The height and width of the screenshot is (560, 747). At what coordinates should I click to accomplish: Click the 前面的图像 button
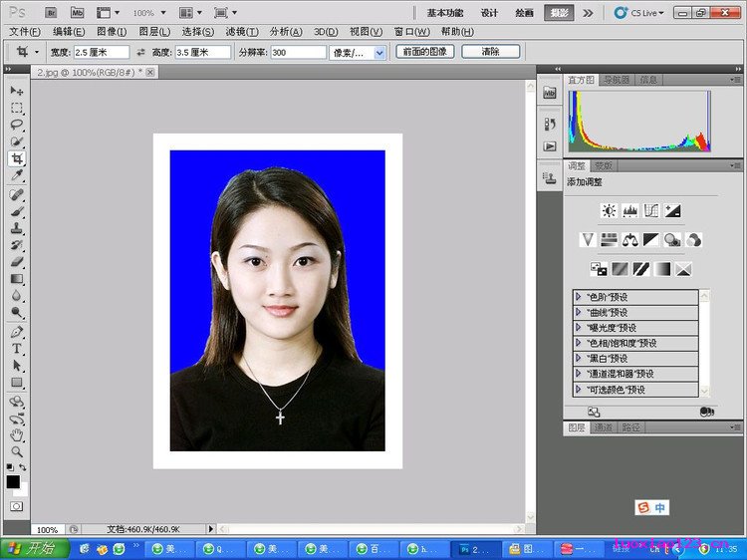pyautogui.click(x=424, y=51)
